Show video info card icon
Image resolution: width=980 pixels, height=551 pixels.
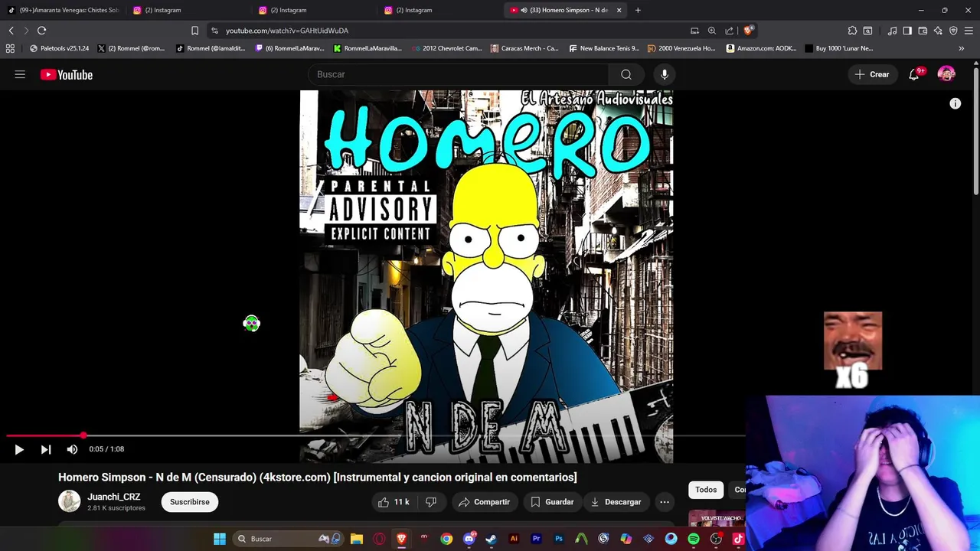[955, 103]
